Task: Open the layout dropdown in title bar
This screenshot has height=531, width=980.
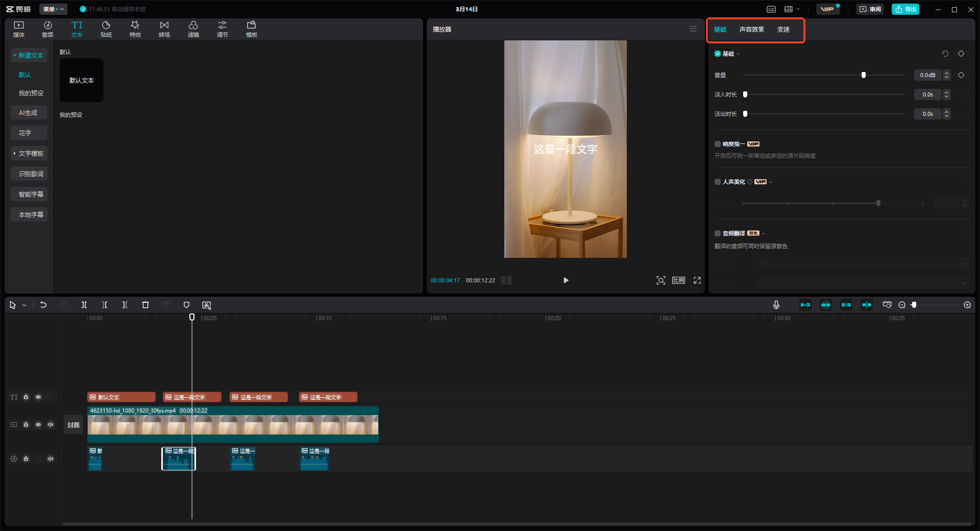Action: [792, 9]
